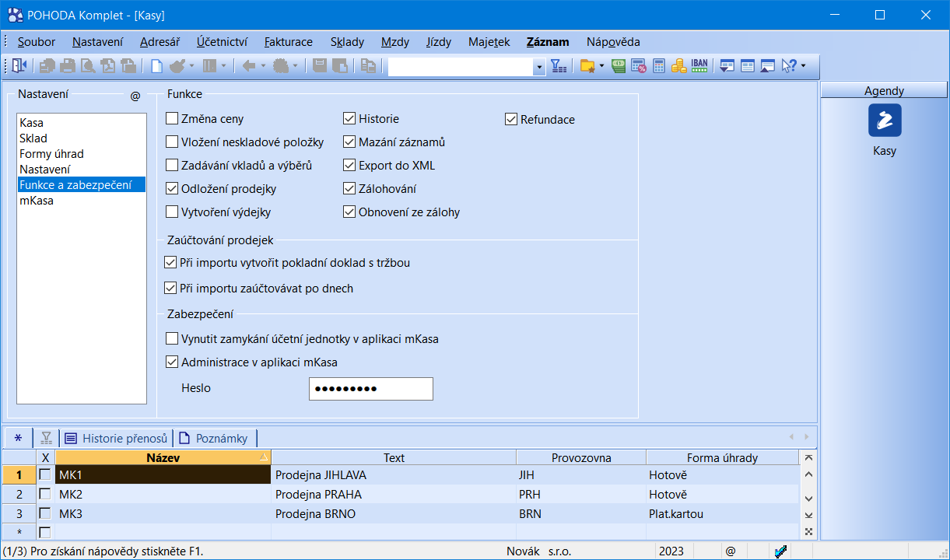Click the favorites folder with star icon
This screenshot has height=560, width=950.
tap(588, 66)
